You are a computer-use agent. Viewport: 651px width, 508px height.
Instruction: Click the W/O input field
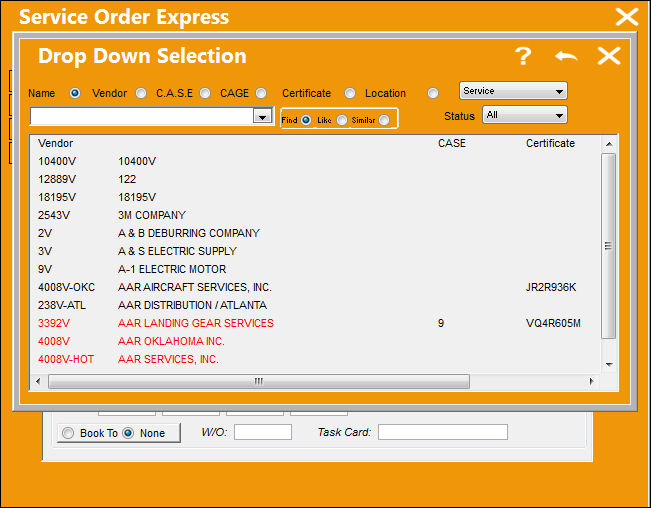(263, 432)
